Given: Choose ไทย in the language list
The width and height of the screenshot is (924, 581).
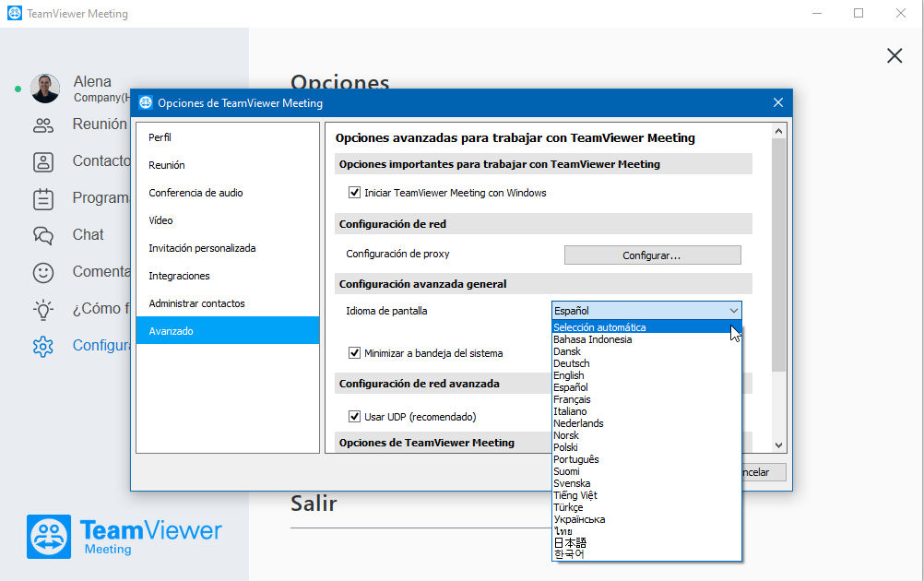Looking at the screenshot, I should point(646,531).
